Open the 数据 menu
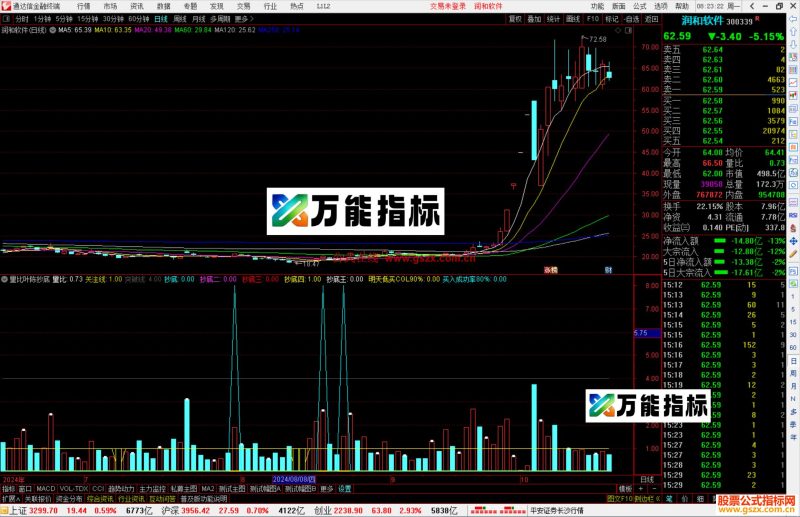The height and width of the screenshot is (517, 800). point(163,6)
